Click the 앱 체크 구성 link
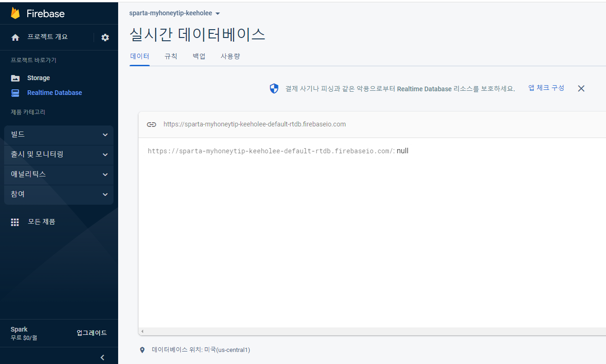The width and height of the screenshot is (606, 364). pyautogui.click(x=546, y=88)
